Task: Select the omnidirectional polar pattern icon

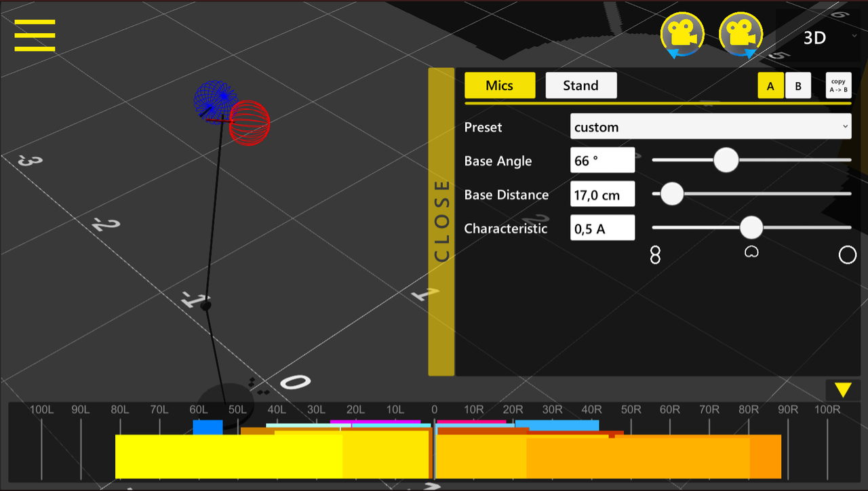Action: pyautogui.click(x=848, y=255)
